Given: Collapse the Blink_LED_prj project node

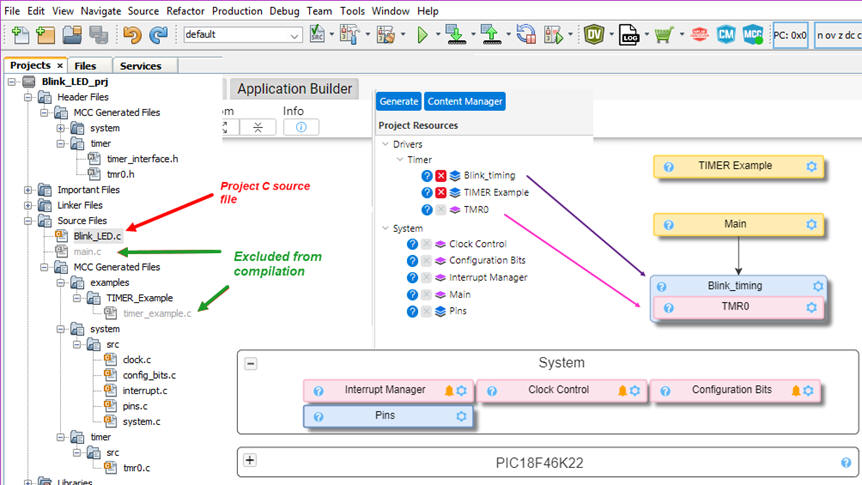Looking at the screenshot, I should click(12, 81).
